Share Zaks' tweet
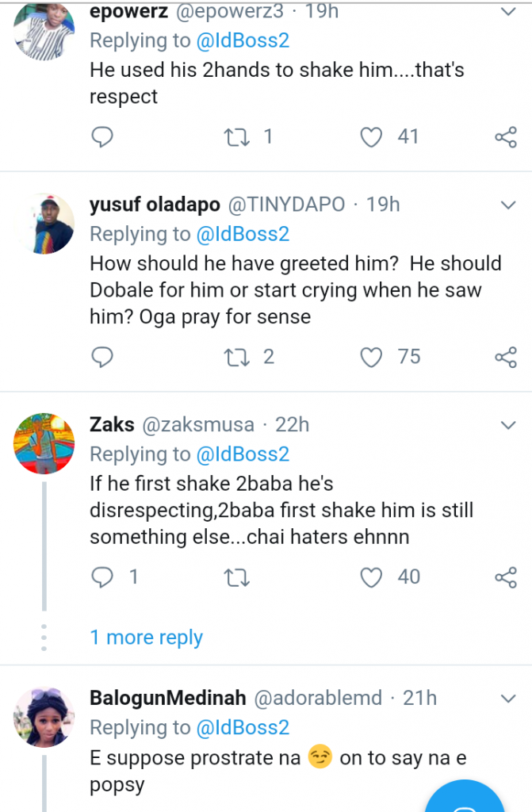Image resolution: width=532 pixels, height=812 pixels. click(506, 576)
